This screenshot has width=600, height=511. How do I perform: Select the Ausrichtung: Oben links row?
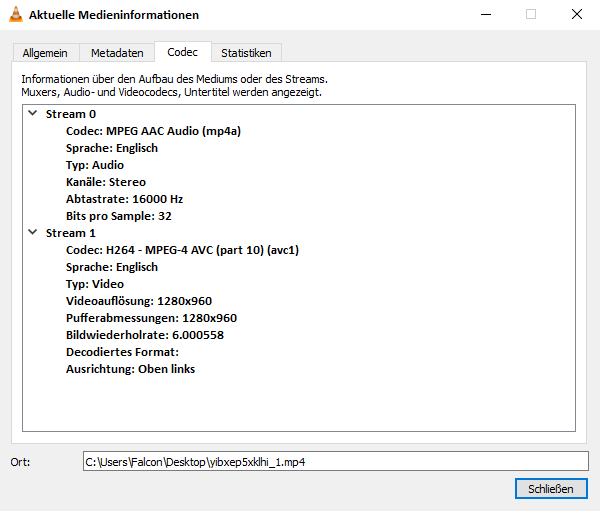click(130, 369)
